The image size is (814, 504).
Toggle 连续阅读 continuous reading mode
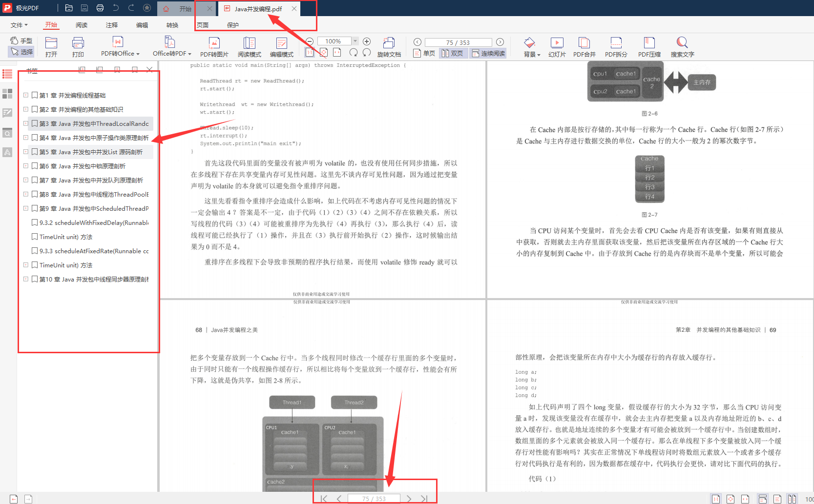[488, 53]
